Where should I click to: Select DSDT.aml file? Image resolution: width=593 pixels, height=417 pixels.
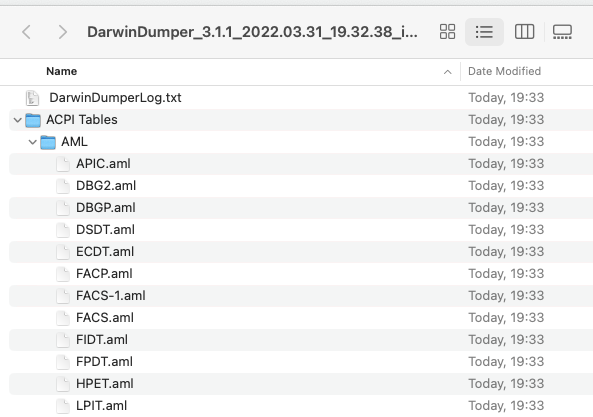point(106,229)
